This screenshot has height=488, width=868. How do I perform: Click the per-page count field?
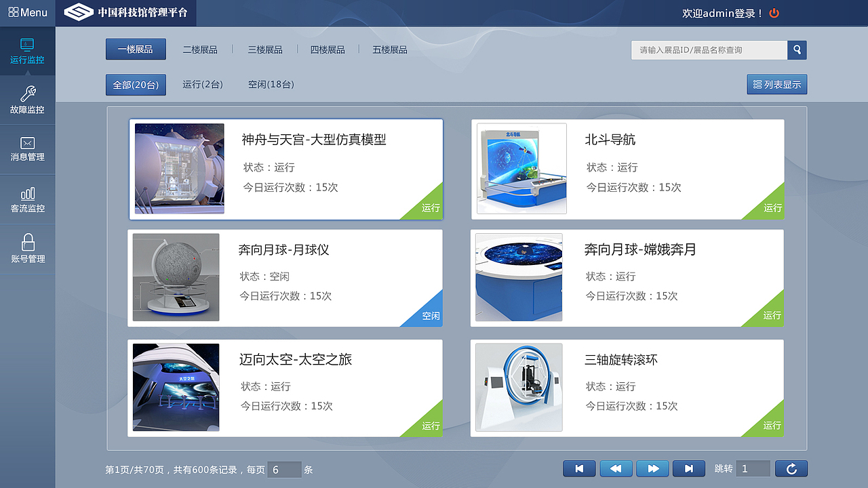[284, 470]
